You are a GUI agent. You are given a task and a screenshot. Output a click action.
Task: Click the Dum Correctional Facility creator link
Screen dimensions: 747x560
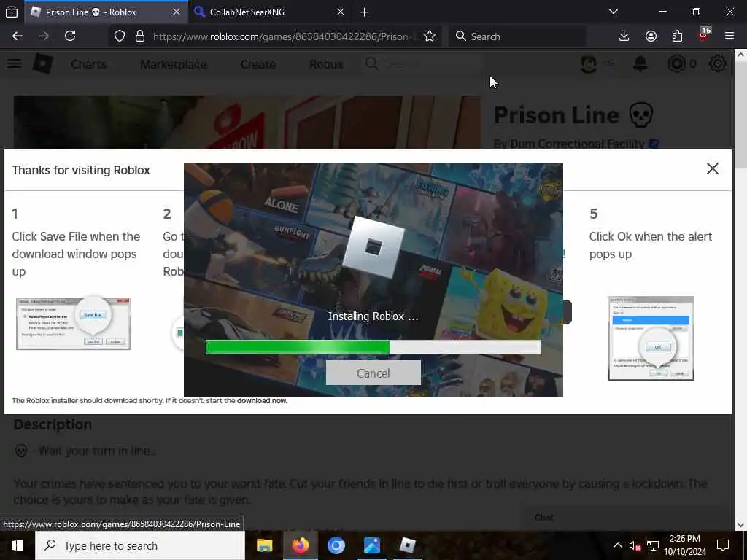(x=576, y=144)
